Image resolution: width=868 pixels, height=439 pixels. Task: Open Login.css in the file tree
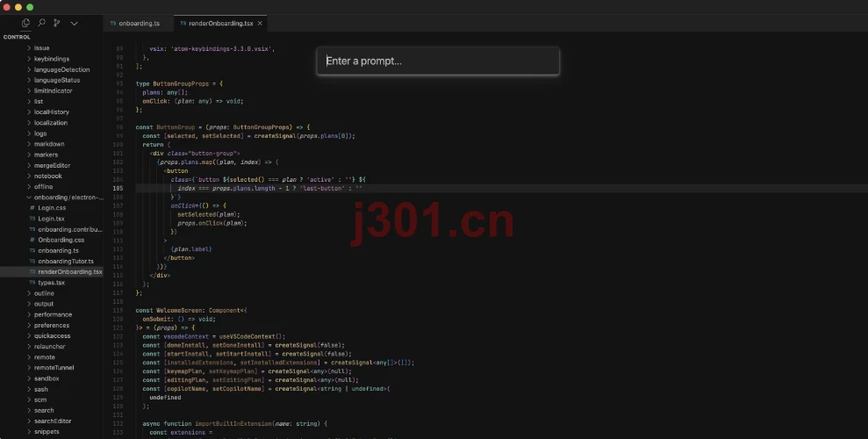(x=52, y=208)
